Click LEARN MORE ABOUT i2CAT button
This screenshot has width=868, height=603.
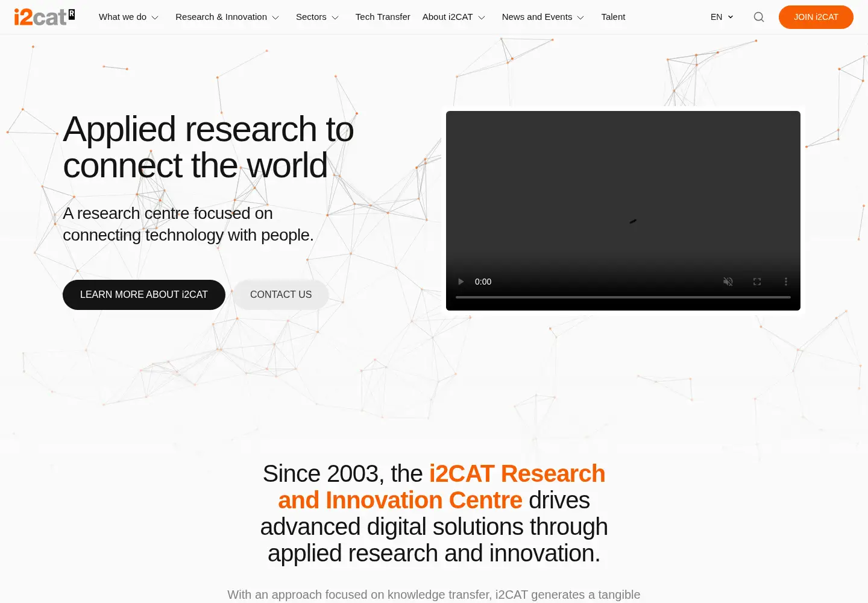[x=144, y=295]
